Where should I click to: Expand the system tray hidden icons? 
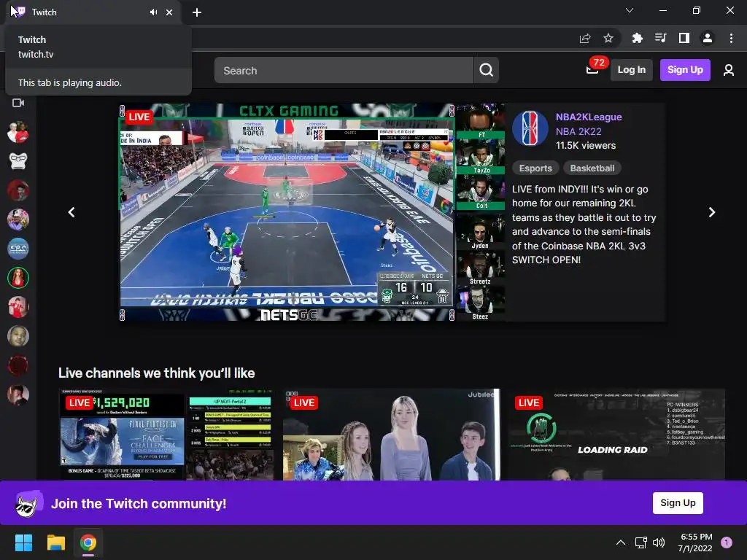point(620,542)
